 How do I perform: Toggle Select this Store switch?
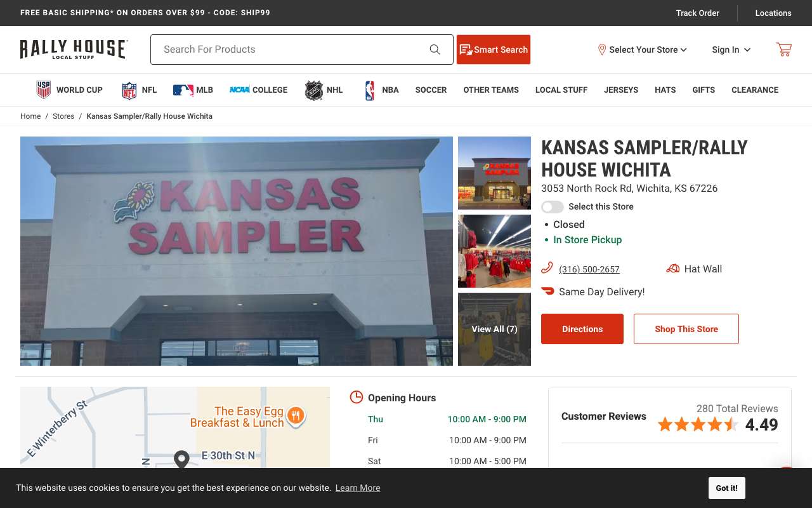point(553,206)
